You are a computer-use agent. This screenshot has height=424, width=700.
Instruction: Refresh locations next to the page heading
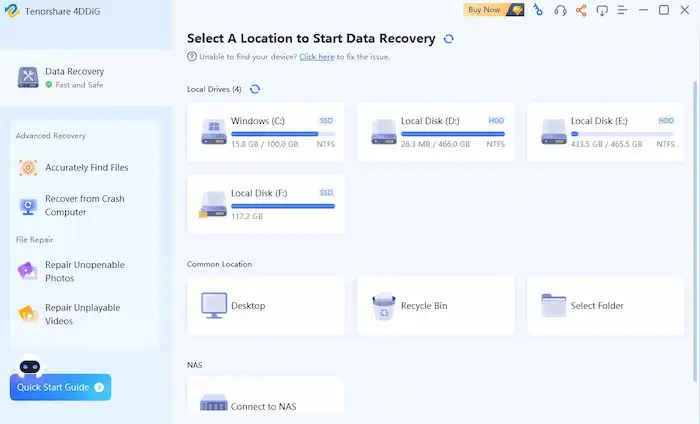click(x=448, y=39)
